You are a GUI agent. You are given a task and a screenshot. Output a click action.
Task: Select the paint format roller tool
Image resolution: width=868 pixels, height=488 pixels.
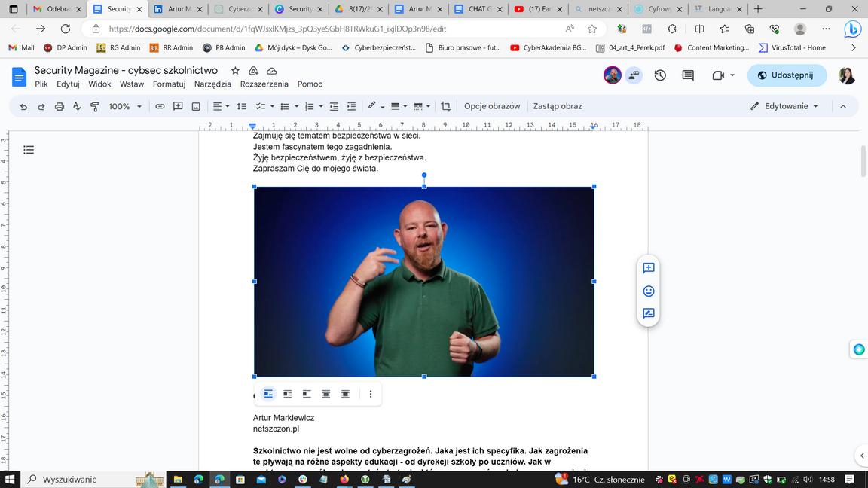pos(95,107)
